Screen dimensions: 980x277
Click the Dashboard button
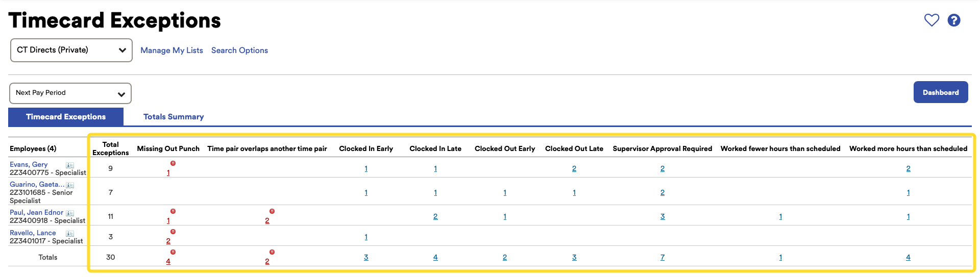click(x=941, y=92)
